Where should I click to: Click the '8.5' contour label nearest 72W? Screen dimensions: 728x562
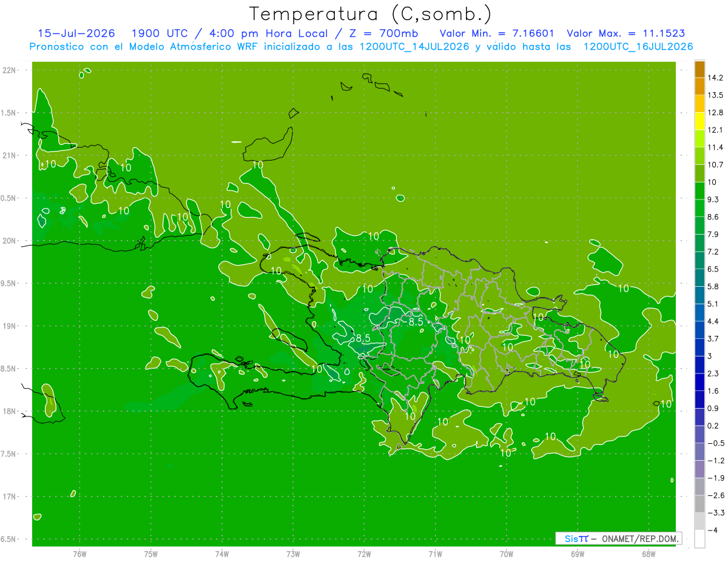coord(363,338)
